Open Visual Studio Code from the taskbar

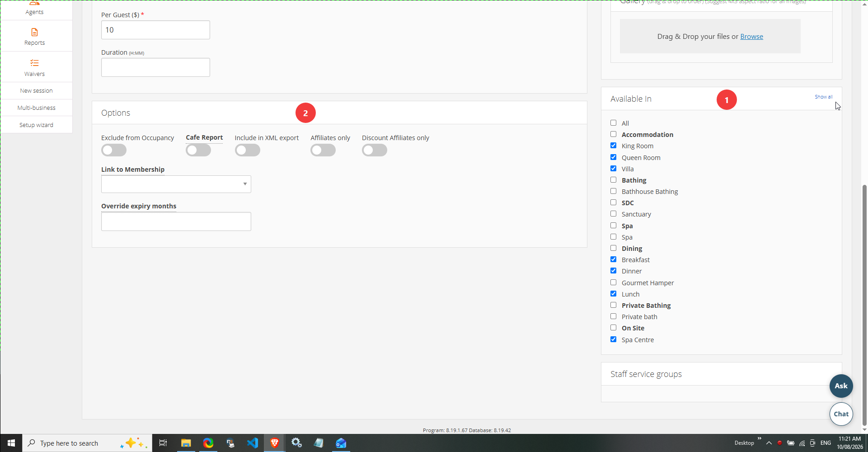(253, 443)
